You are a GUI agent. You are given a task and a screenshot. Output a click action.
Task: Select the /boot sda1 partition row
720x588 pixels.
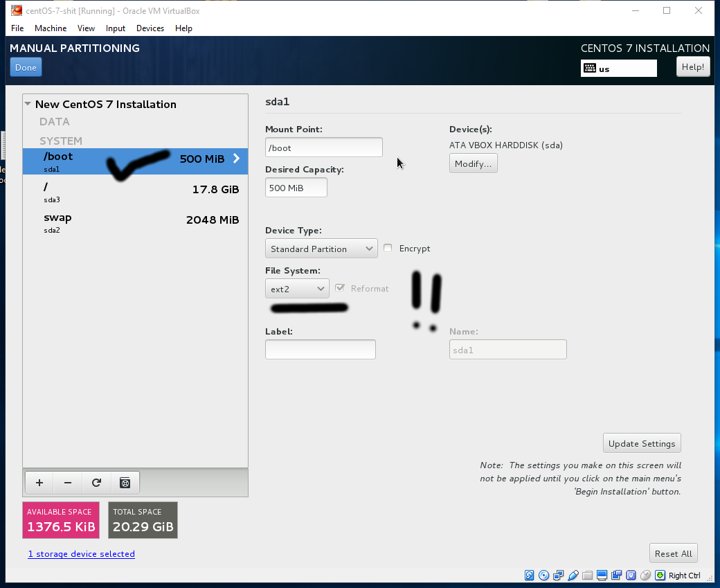pyautogui.click(x=136, y=161)
